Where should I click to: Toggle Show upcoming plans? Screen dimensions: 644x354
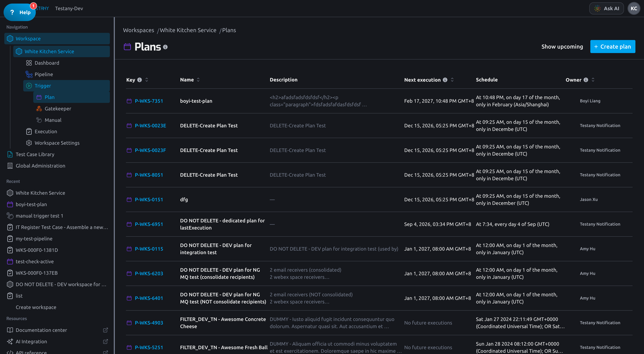click(562, 47)
